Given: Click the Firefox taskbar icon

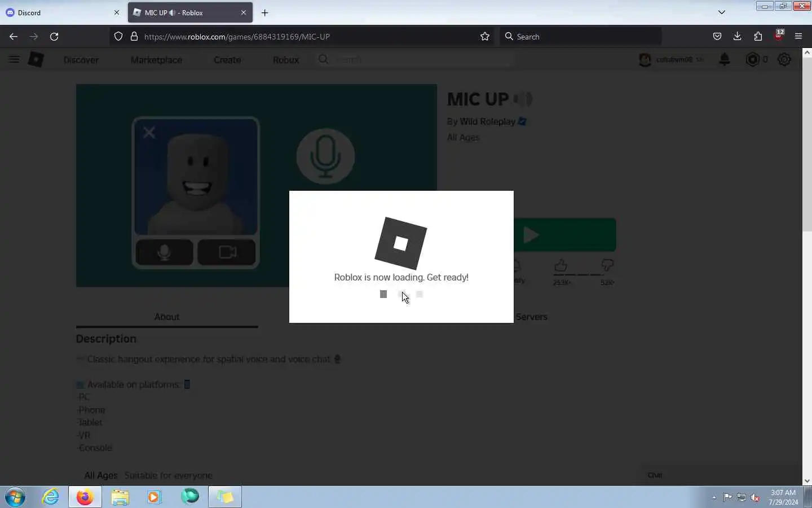Looking at the screenshot, I should point(85,497).
